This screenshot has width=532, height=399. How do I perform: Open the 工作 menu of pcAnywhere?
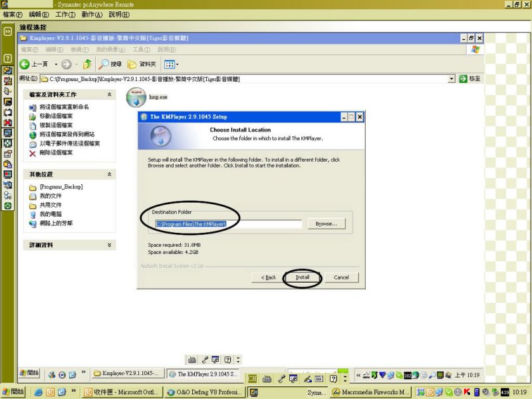point(65,15)
